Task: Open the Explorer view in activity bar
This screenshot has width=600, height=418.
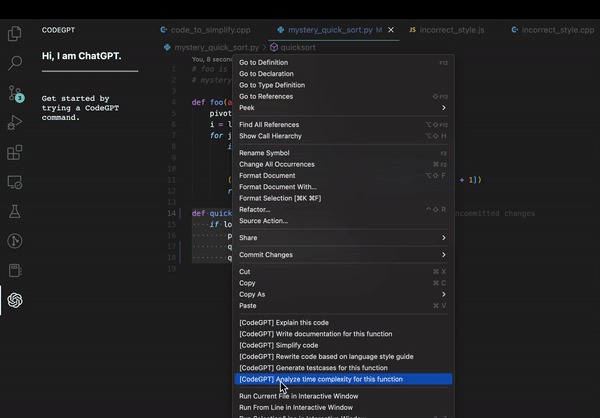Action: click(x=15, y=33)
